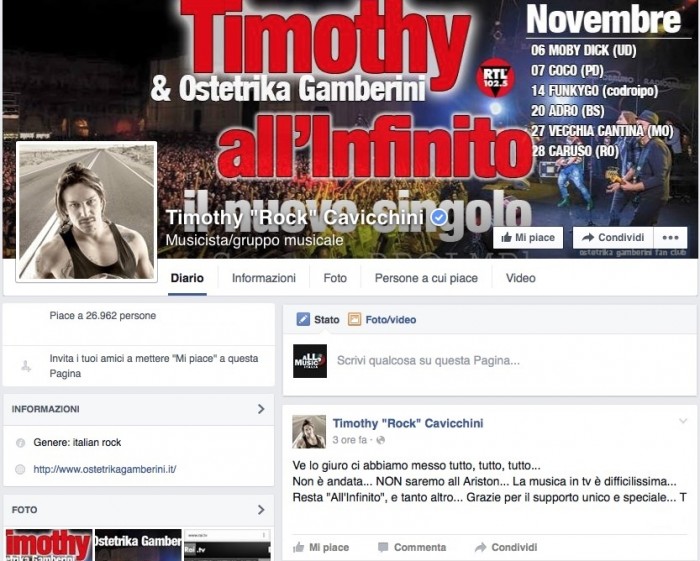
Task: Share the post with Condividi arrow
Action: (506, 547)
